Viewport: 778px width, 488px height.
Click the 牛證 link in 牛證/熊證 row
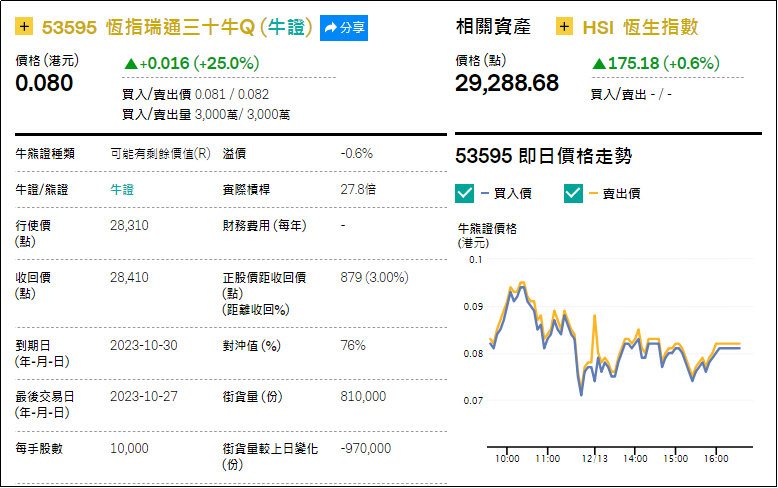point(122,189)
